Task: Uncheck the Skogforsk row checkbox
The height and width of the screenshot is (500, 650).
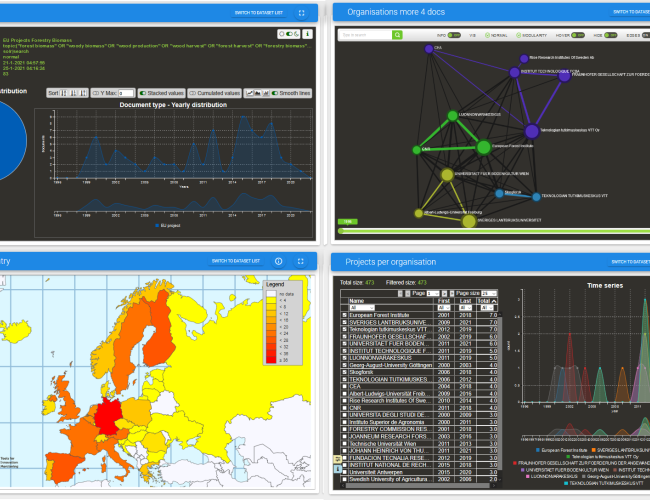Action: (x=344, y=372)
